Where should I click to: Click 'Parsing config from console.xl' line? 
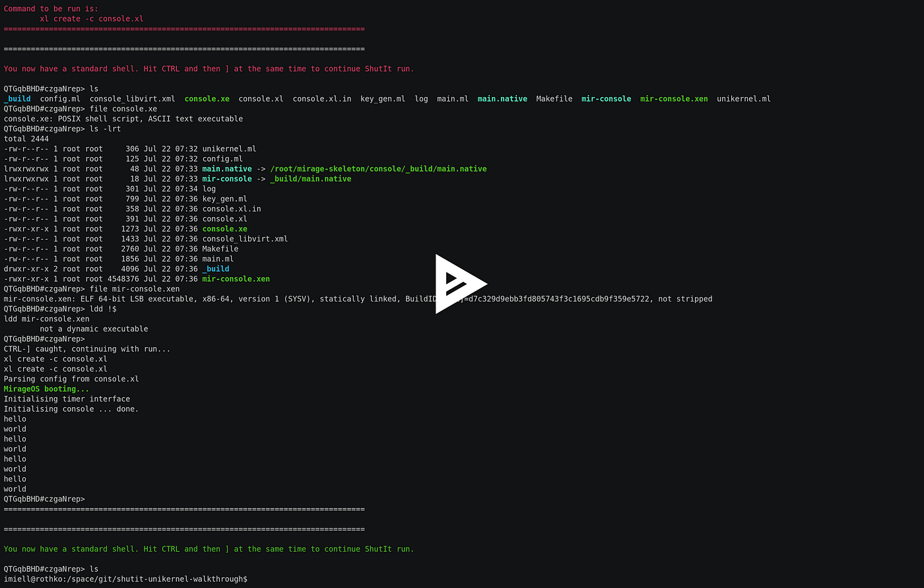click(x=71, y=379)
